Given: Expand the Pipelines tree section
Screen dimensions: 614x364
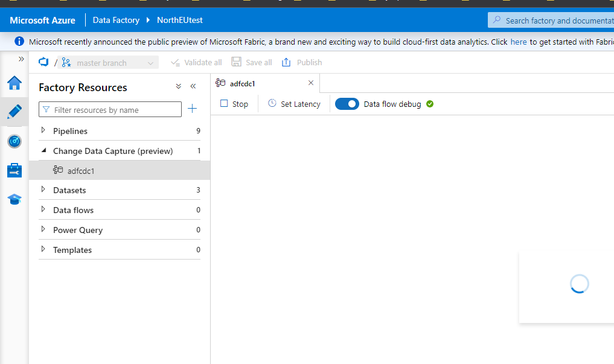Looking at the screenshot, I should coord(43,130).
